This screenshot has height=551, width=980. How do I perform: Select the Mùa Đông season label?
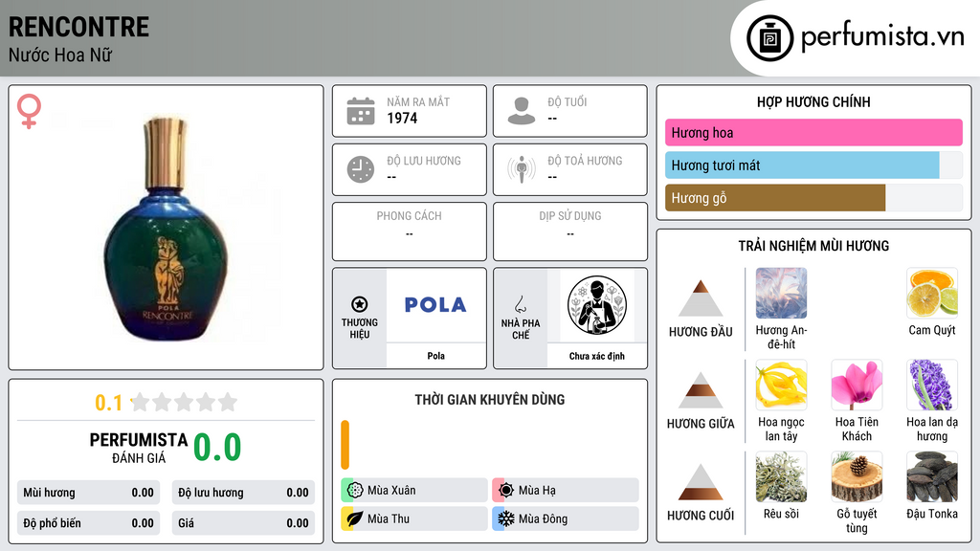point(543,518)
